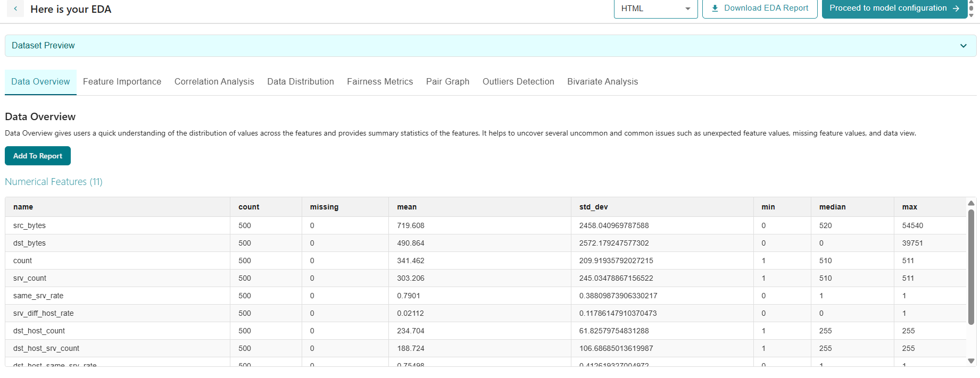
Task: Go to the Data Distribution tab
Action: pos(300,82)
